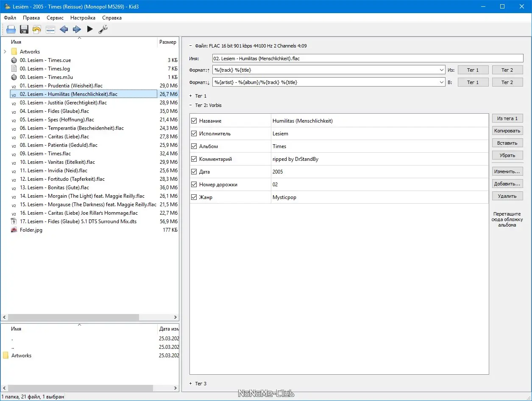The height and width of the screenshot is (401, 532).
Task: Click the auto-hide tags toolbar icon
Action: tap(50, 29)
